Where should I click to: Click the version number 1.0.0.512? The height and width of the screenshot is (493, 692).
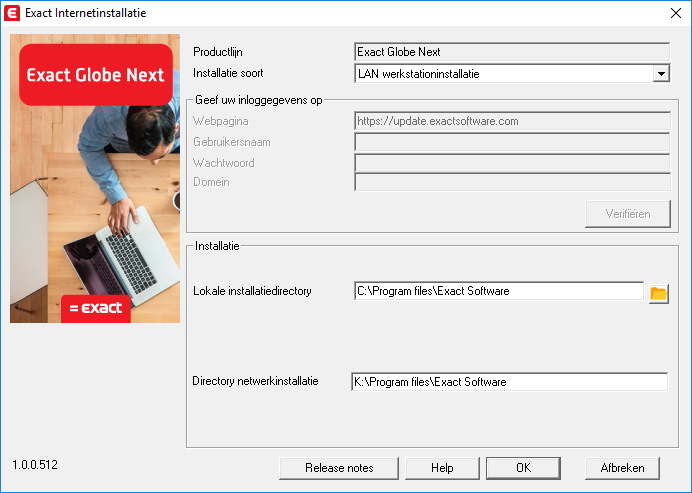point(35,465)
